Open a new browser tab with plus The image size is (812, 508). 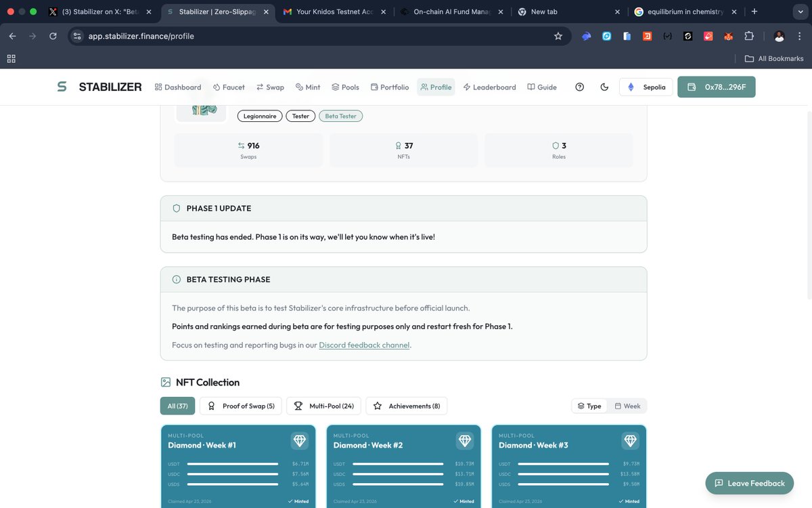tap(754, 12)
